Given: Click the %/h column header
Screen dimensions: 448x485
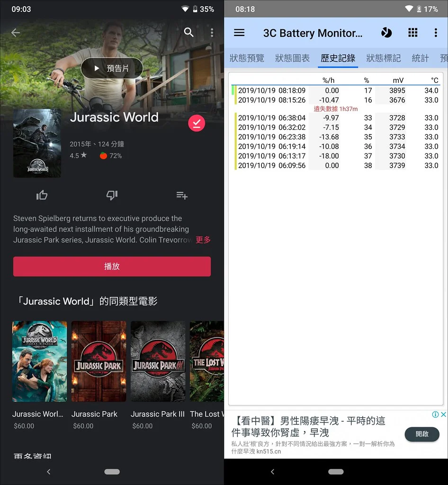Looking at the screenshot, I should (x=328, y=81).
